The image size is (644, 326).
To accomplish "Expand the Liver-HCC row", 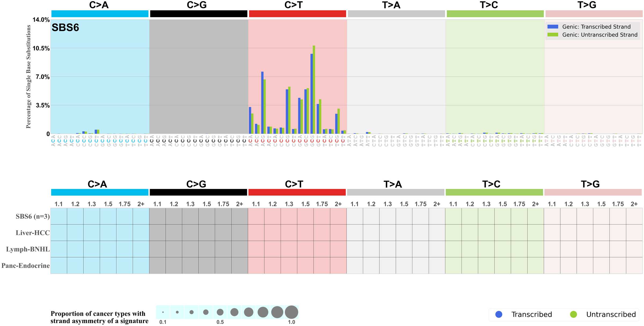I will pos(33,233).
